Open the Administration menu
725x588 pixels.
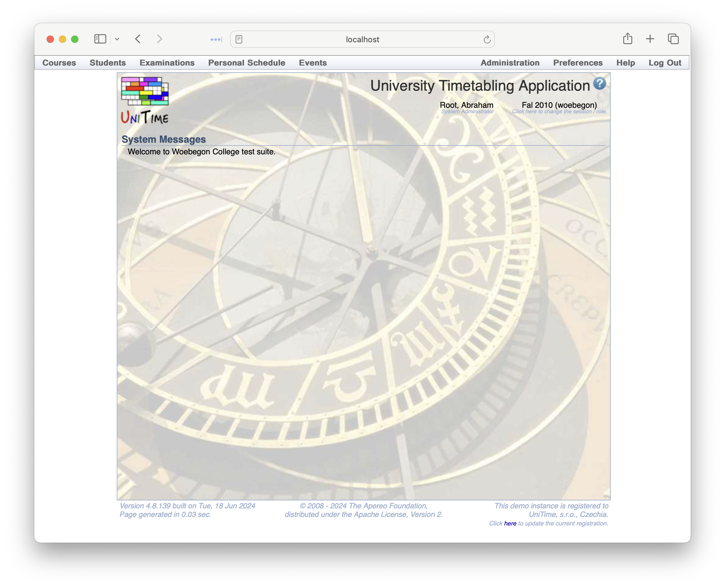[510, 62]
